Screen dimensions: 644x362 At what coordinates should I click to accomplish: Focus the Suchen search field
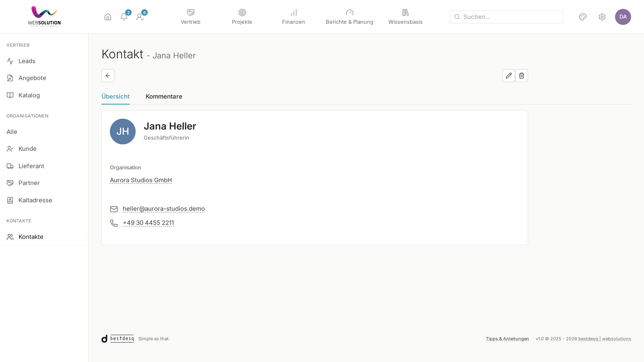tap(506, 17)
